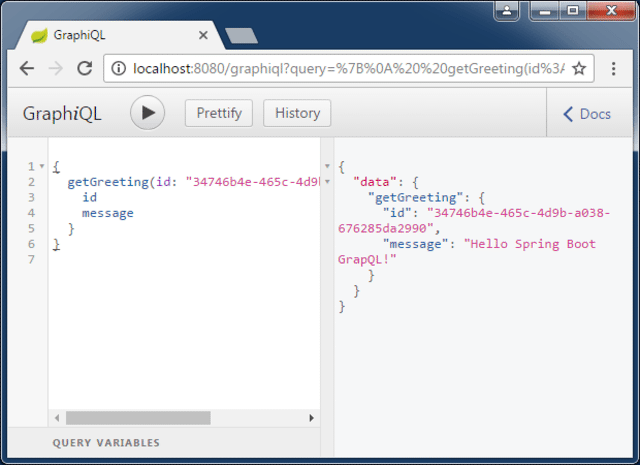This screenshot has height=465, width=640.
Task: Click the Prettify button
Action: tap(219, 113)
